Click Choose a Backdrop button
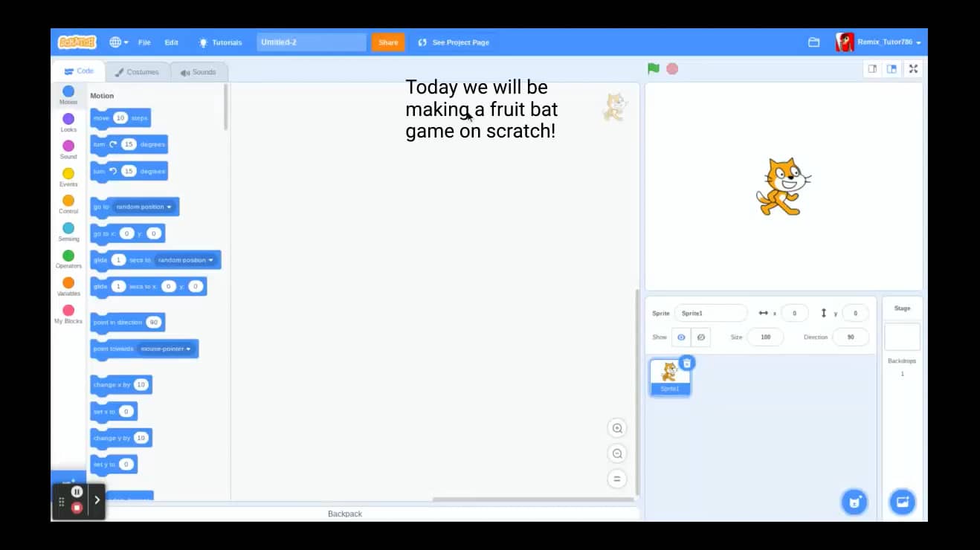Image resolution: width=980 pixels, height=550 pixels. coord(902,502)
